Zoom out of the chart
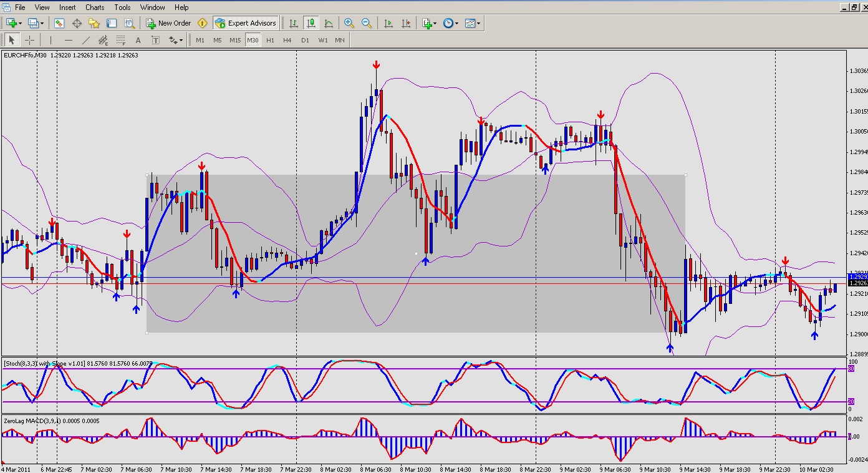Screen dimensions: 868x473 tap(367, 23)
